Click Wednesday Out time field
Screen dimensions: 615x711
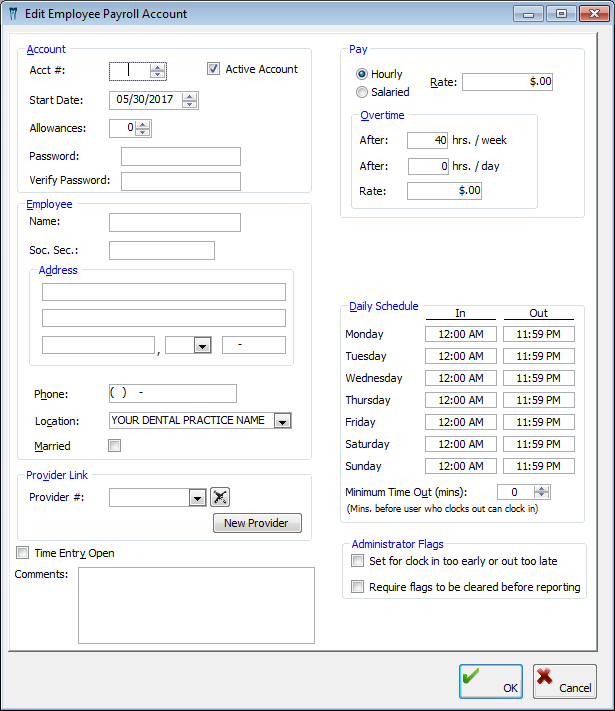tap(539, 378)
